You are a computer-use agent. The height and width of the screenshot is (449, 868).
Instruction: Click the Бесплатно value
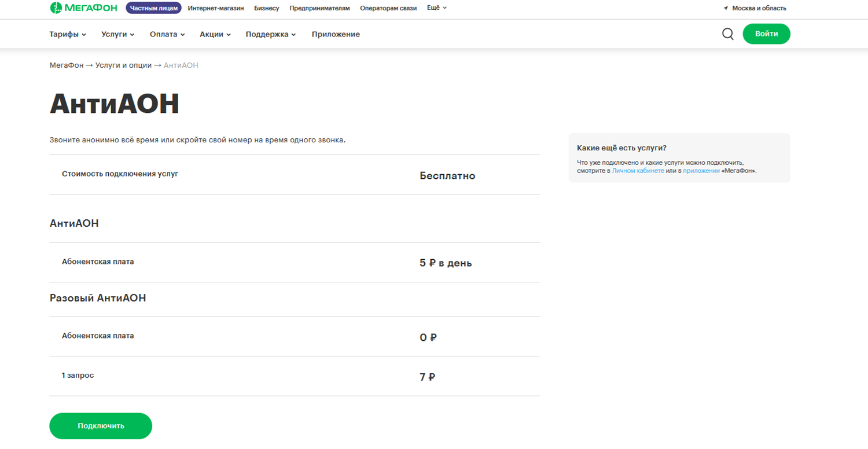pyautogui.click(x=447, y=176)
